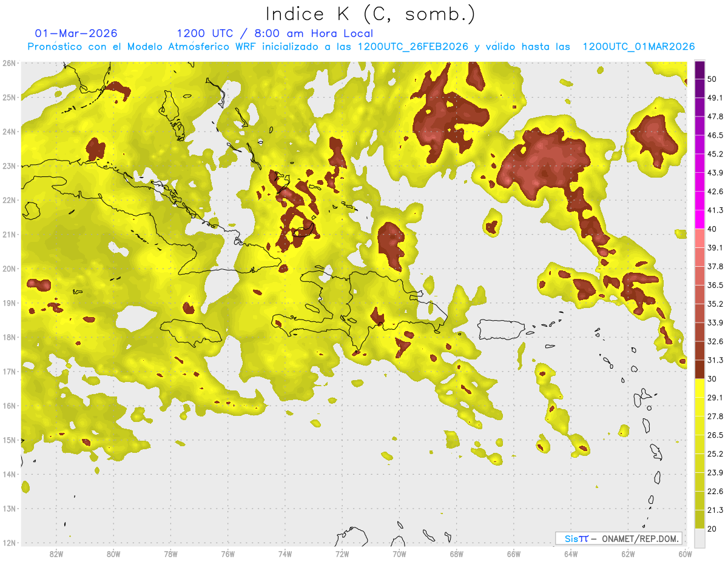This screenshot has width=728, height=562.
Task: Click the dark purple swatch between 49.1 and 50
Action: [x=699, y=89]
